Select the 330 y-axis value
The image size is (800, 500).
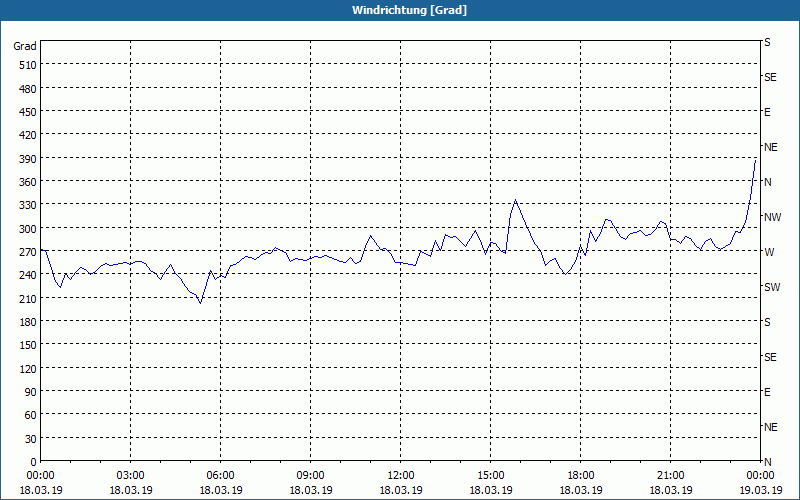29,205
